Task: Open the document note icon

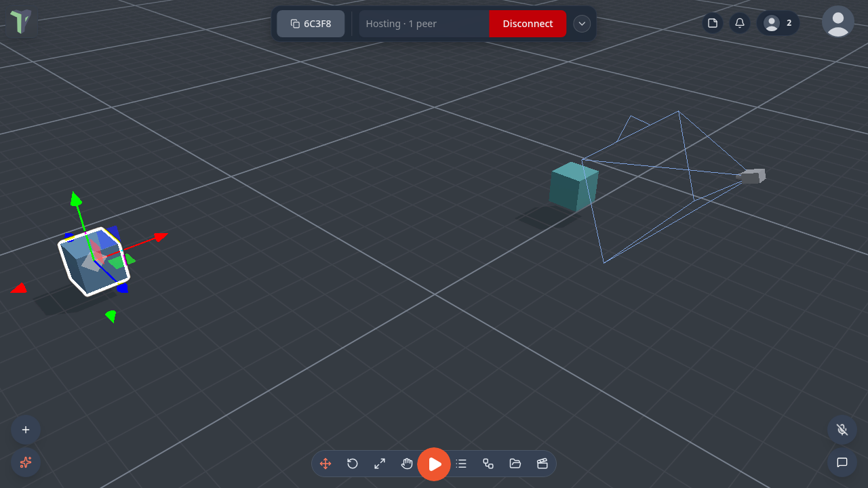Action: click(x=713, y=23)
